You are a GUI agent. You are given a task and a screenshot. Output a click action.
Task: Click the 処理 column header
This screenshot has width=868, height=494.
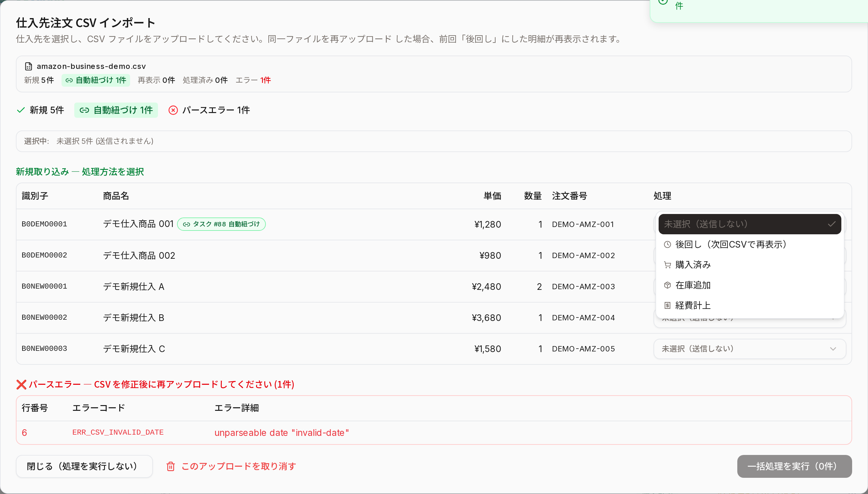click(662, 196)
